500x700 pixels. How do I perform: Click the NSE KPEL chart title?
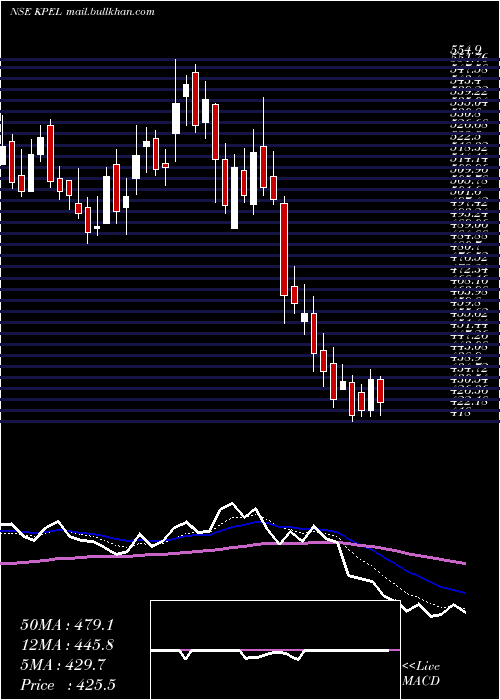37,12
